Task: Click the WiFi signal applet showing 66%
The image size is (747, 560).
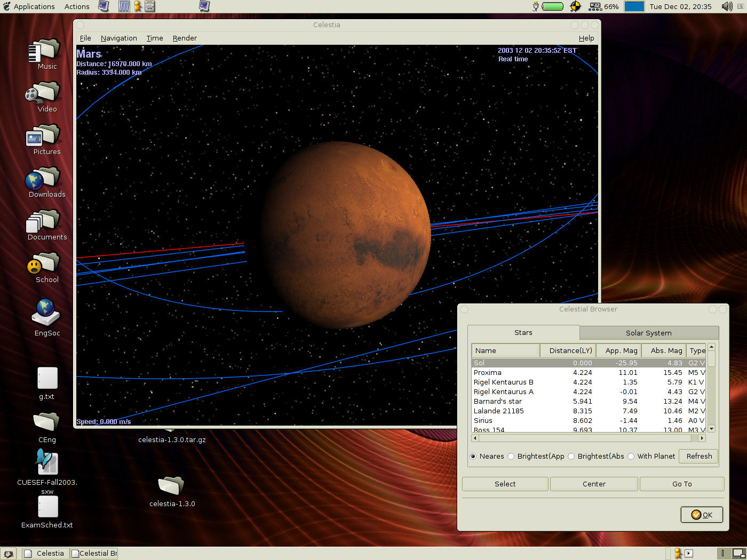Action: click(x=603, y=6)
